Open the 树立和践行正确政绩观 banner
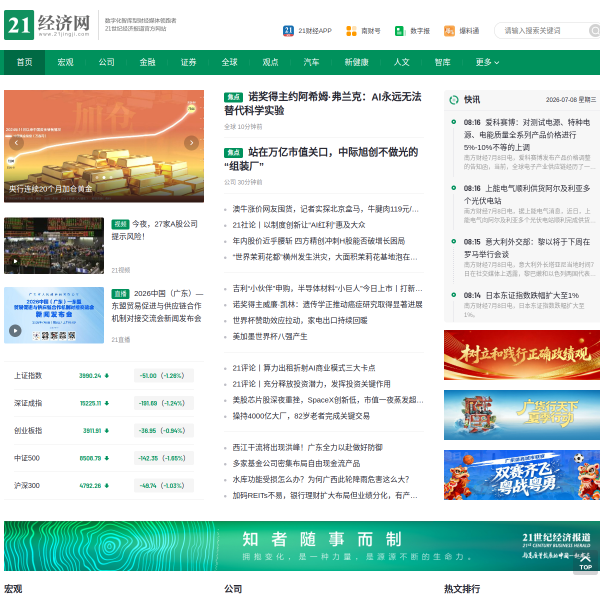This screenshot has height=600, width=600. pos(522,355)
